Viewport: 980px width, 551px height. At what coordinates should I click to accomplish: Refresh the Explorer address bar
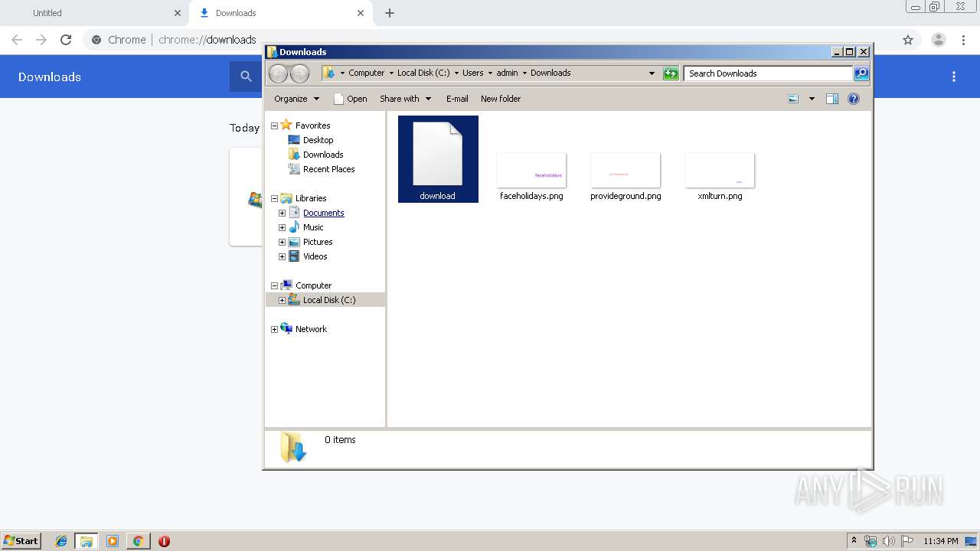[x=671, y=73]
